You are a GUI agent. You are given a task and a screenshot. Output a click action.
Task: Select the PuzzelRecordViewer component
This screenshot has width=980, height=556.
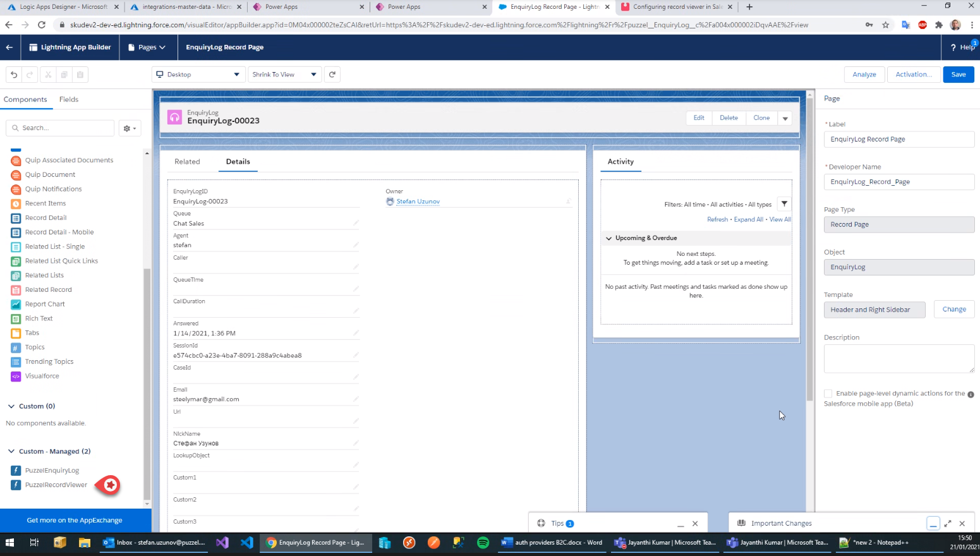coord(56,485)
